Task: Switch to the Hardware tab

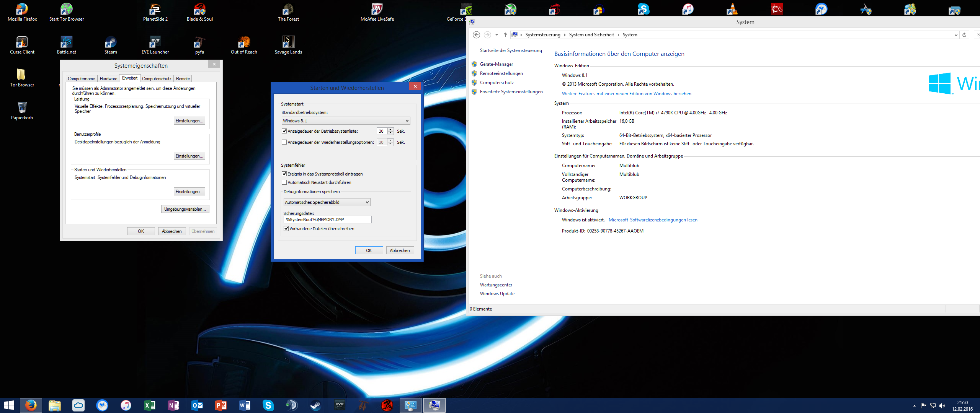Action: click(x=108, y=79)
